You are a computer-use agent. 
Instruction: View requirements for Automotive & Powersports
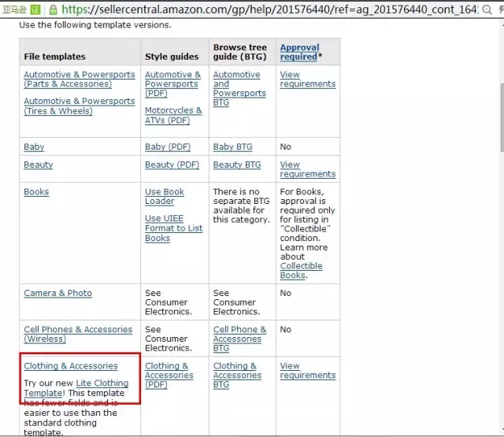click(x=308, y=79)
